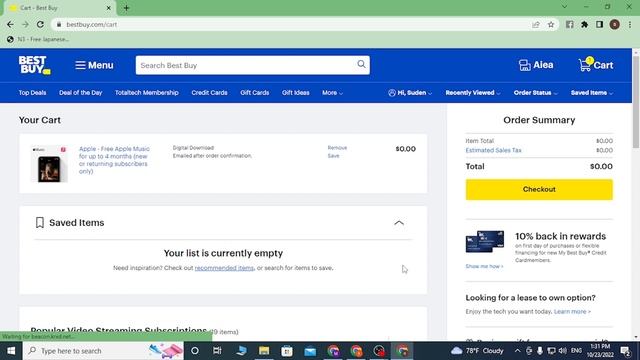The height and width of the screenshot is (360, 640).
Task: Go back in browser
Action: pyautogui.click(x=10, y=24)
